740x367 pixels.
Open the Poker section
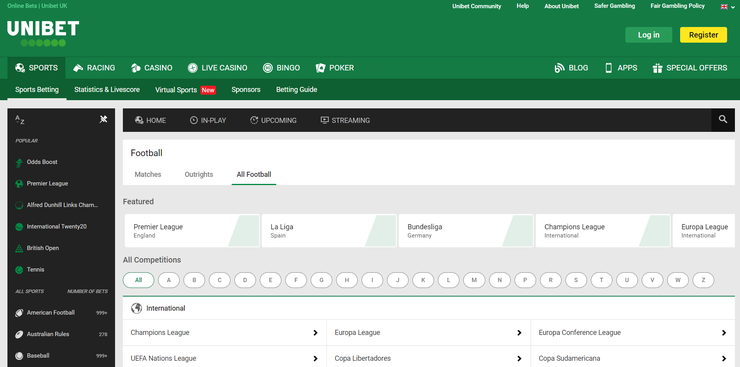click(x=335, y=68)
